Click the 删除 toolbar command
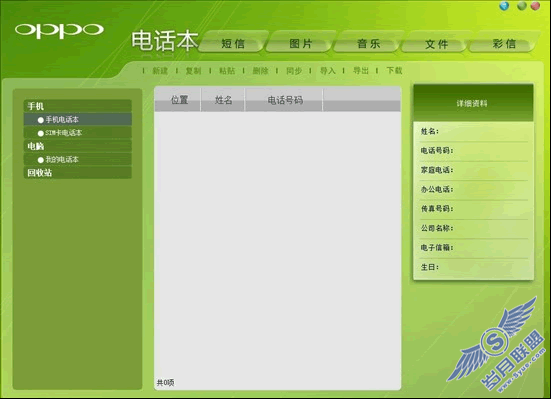Image resolution: width=551 pixels, height=399 pixels. (260, 71)
